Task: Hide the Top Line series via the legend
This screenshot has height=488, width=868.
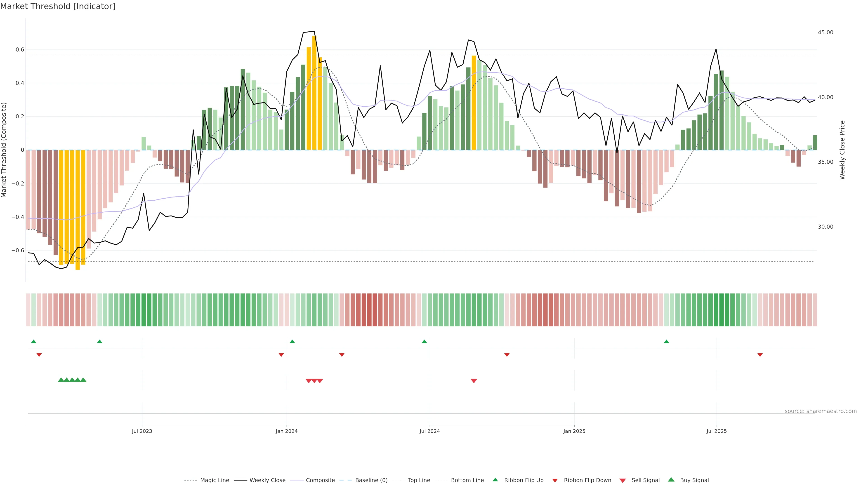Action: pyautogui.click(x=419, y=480)
